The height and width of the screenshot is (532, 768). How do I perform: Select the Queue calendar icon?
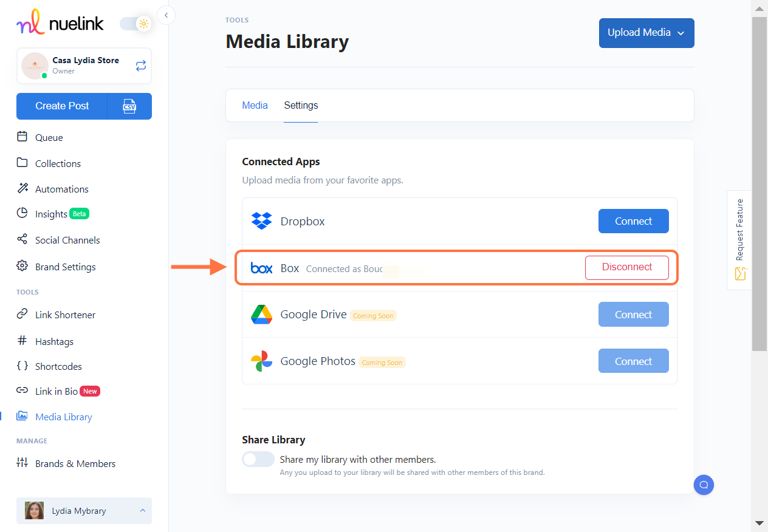22,137
